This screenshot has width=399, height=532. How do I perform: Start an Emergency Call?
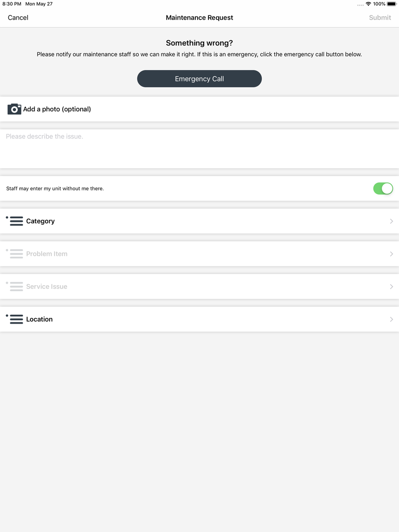click(199, 79)
